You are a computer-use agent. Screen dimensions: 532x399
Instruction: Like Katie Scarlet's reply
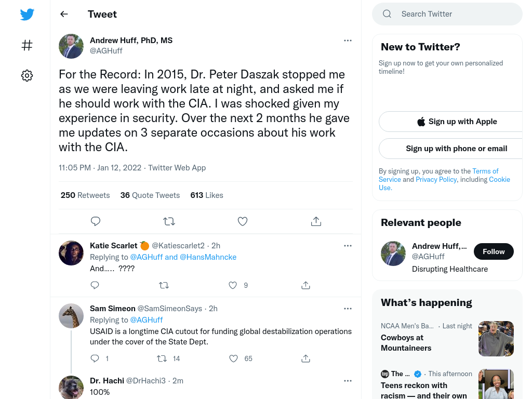click(232, 285)
